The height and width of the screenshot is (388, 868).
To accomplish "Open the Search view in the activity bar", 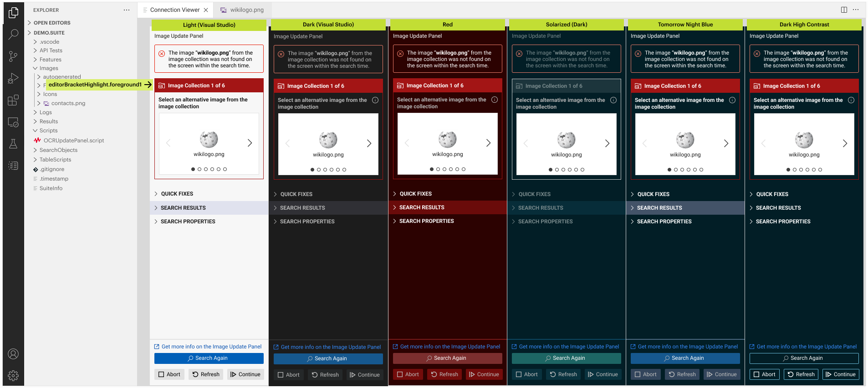I will [x=13, y=34].
